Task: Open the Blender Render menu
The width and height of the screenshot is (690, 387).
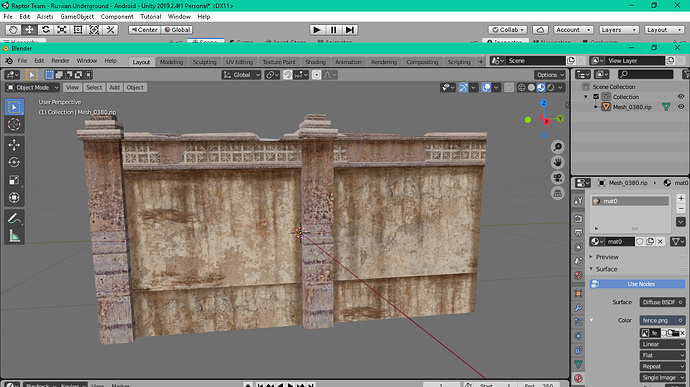Action: [60, 61]
